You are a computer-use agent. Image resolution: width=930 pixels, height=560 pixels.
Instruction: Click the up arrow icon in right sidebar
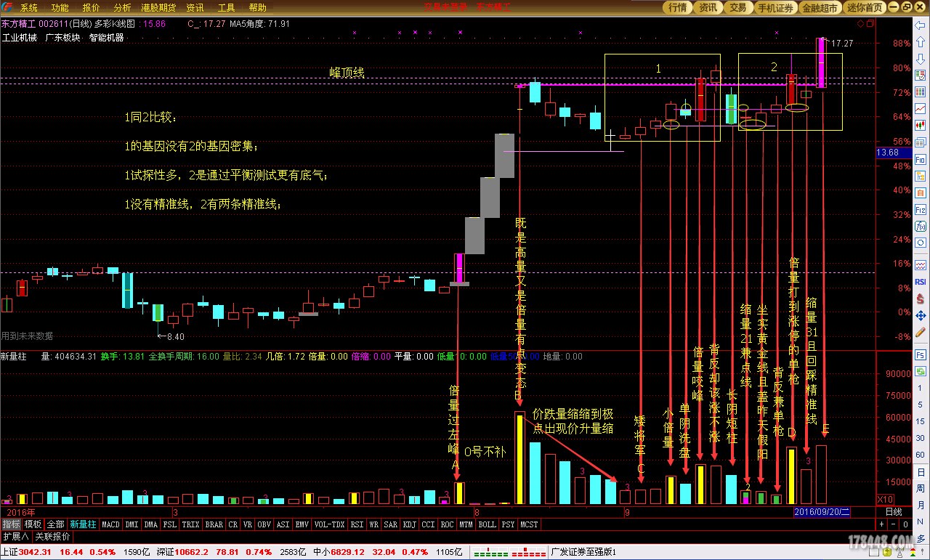point(921,41)
